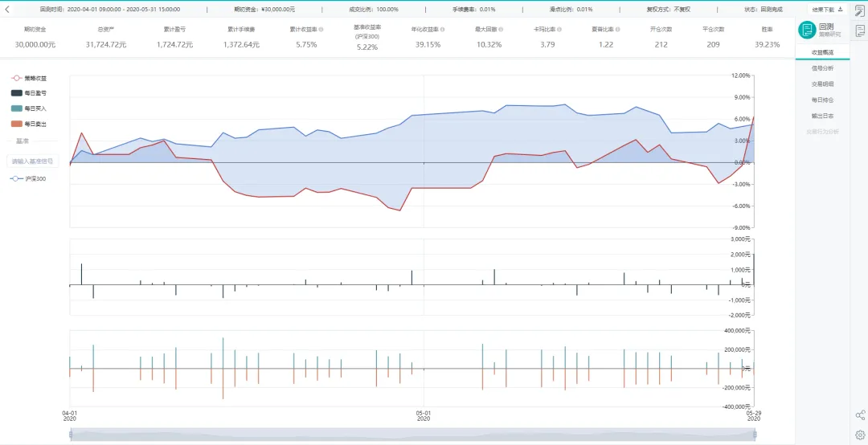Click the 每日卖出 orange legend swatch
This screenshot has height=445, width=868.
pyautogui.click(x=16, y=124)
